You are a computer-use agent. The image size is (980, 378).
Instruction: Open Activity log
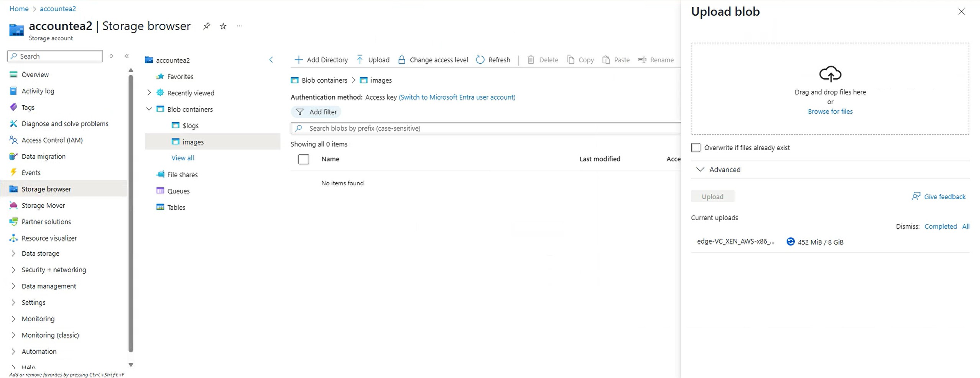click(x=38, y=91)
